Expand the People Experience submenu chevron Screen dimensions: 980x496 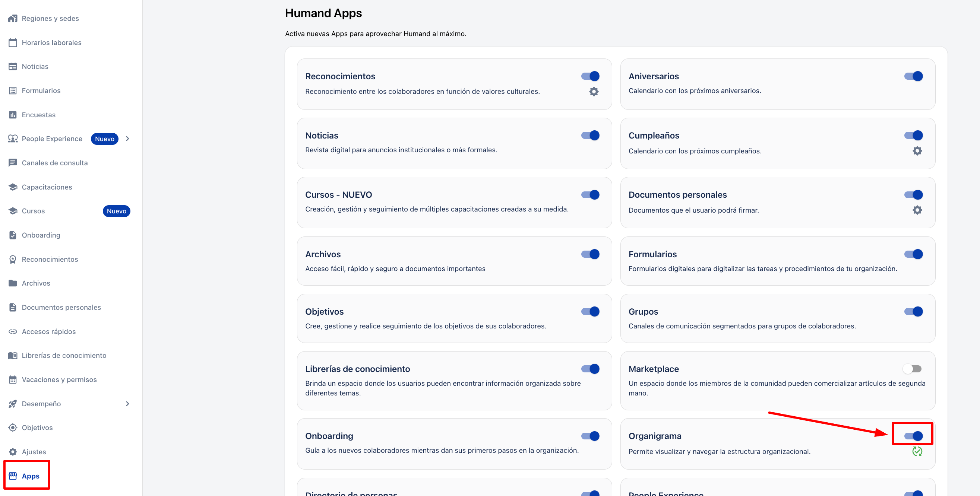click(127, 139)
